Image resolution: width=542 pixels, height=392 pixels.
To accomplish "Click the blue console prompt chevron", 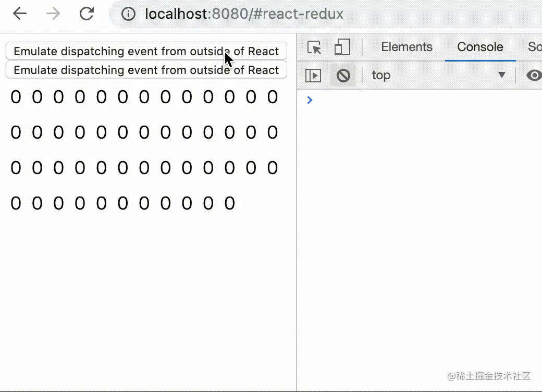I will pos(310,100).
